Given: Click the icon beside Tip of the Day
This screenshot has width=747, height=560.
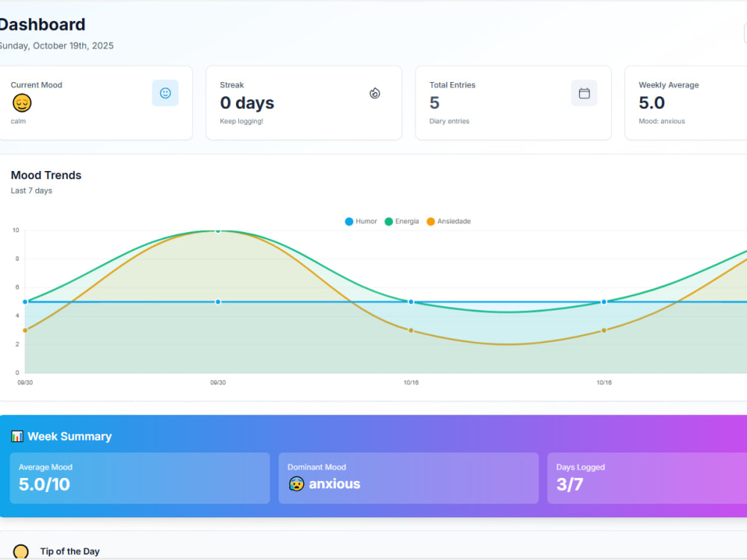Looking at the screenshot, I should coord(21,552).
